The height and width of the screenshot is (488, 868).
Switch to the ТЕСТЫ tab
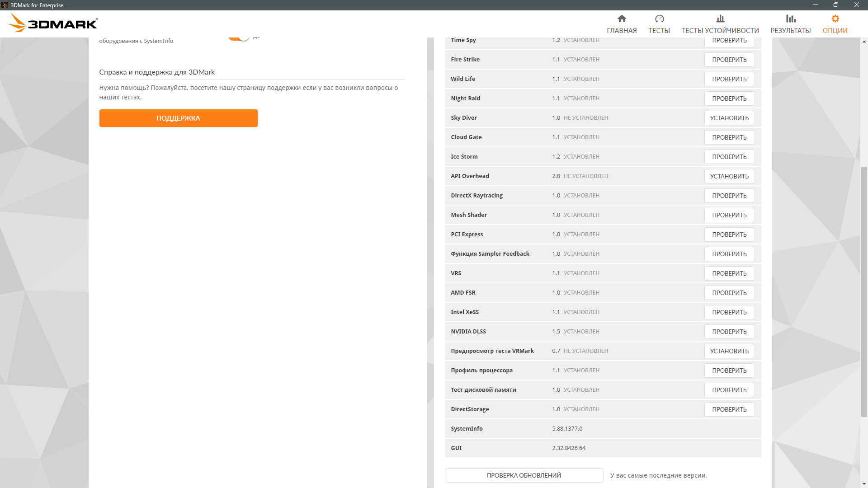pyautogui.click(x=659, y=30)
